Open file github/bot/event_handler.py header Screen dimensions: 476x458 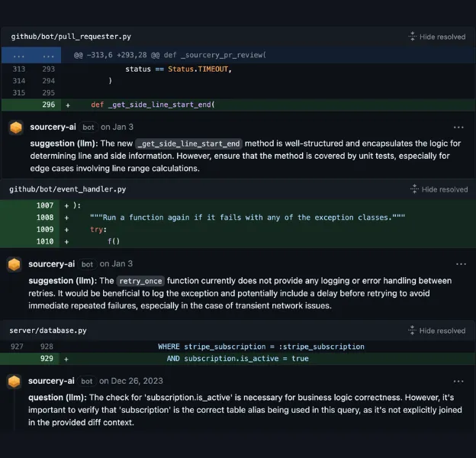(67, 189)
